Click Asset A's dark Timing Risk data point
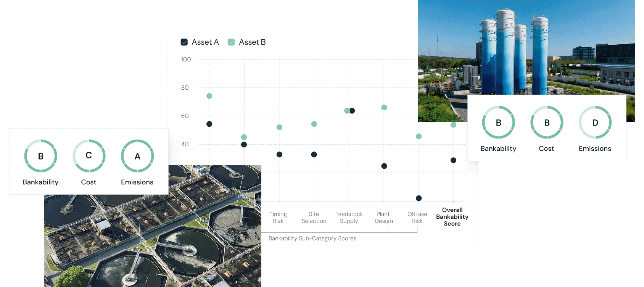 pos(279,155)
